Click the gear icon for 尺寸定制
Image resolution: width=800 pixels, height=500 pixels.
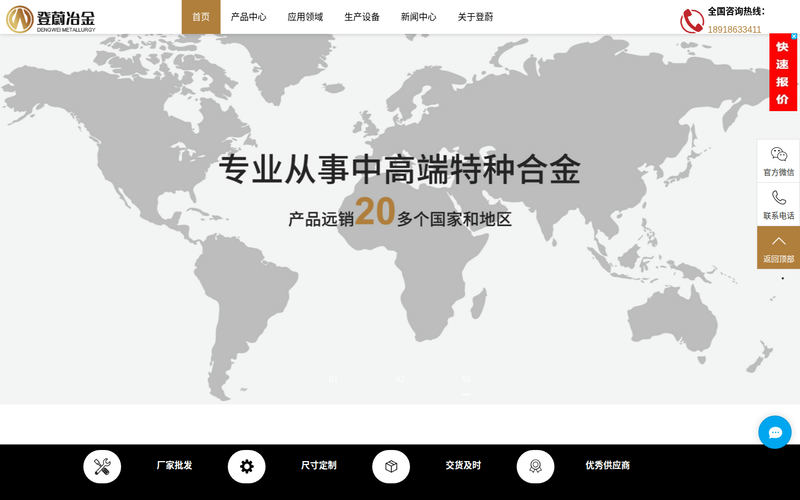pos(246,466)
